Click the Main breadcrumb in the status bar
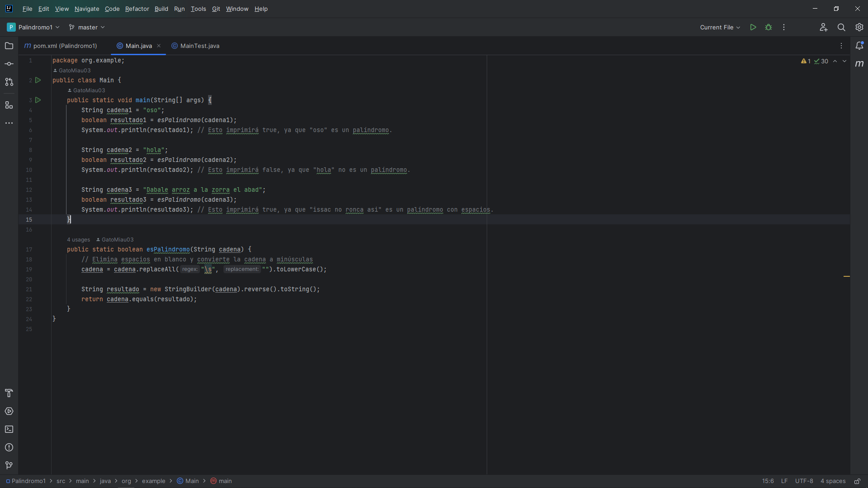This screenshot has height=488, width=868. 192,481
